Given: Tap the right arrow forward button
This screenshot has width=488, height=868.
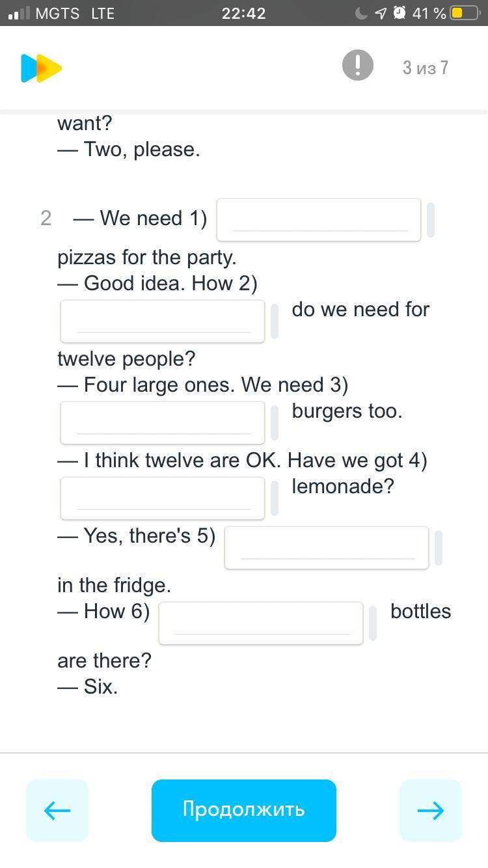Looking at the screenshot, I should pyautogui.click(x=430, y=810).
